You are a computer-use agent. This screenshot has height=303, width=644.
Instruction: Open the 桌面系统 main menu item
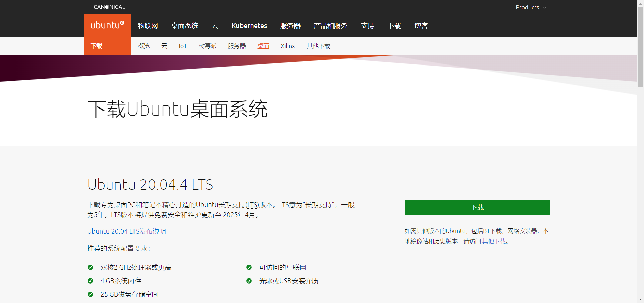tap(185, 26)
